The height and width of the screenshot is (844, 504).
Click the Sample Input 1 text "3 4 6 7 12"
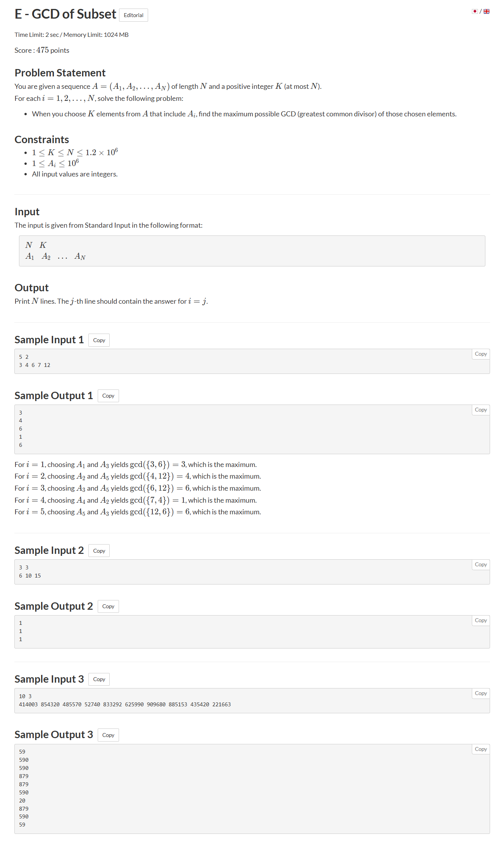click(35, 365)
